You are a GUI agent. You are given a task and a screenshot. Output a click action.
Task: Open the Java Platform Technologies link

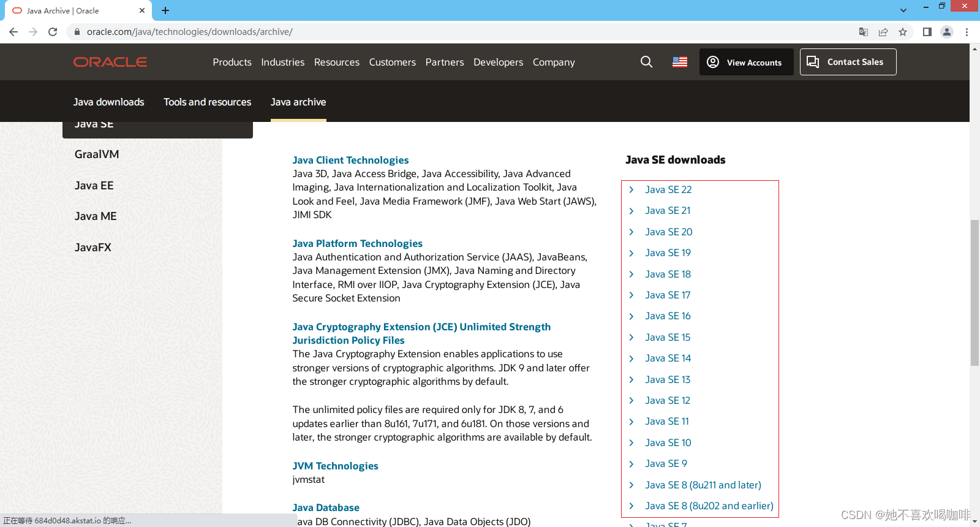[x=358, y=243]
